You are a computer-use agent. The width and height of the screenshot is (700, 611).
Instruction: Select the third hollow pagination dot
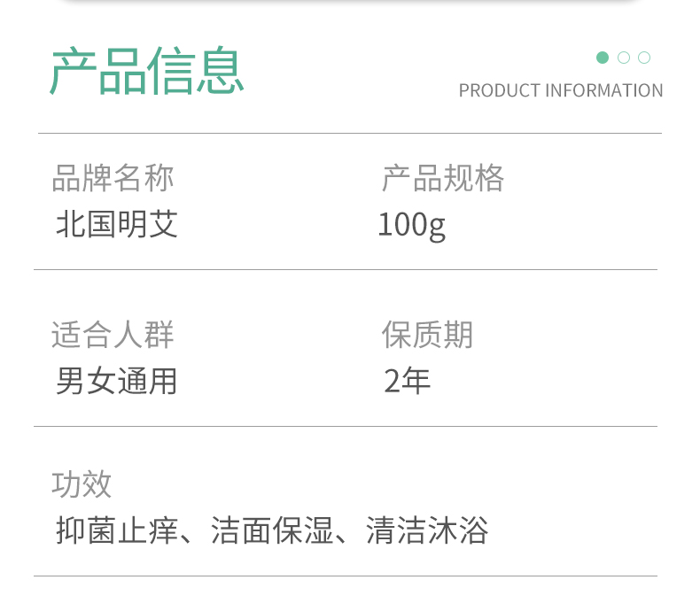[x=644, y=58]
